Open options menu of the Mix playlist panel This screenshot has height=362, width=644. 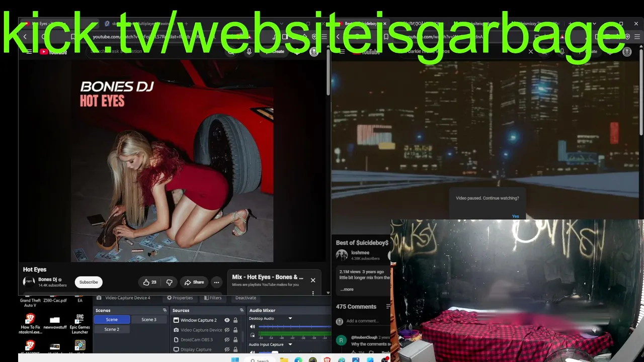313,293
